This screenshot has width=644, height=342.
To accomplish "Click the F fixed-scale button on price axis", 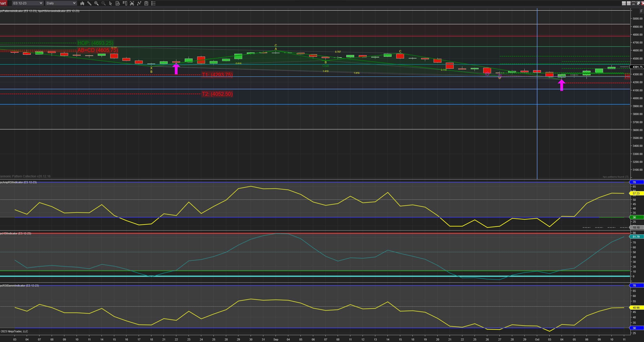I will coord(641,11).
